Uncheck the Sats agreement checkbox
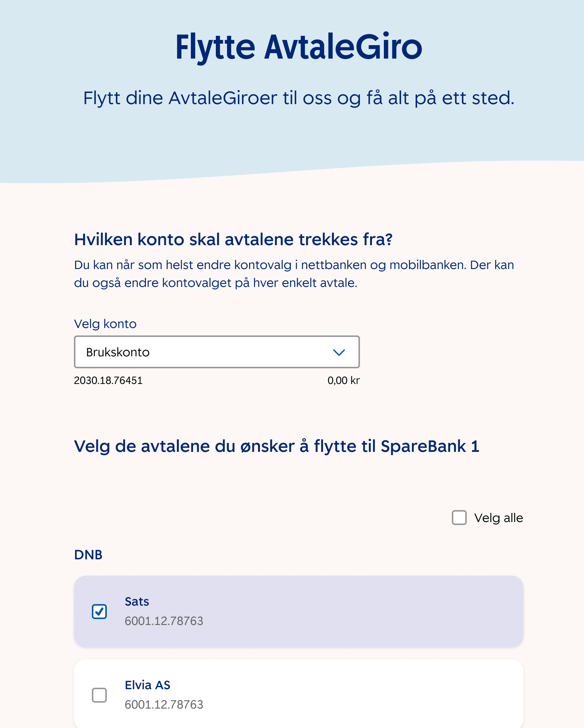The height and width of the screenshot is (728, 584). (99, 612)
